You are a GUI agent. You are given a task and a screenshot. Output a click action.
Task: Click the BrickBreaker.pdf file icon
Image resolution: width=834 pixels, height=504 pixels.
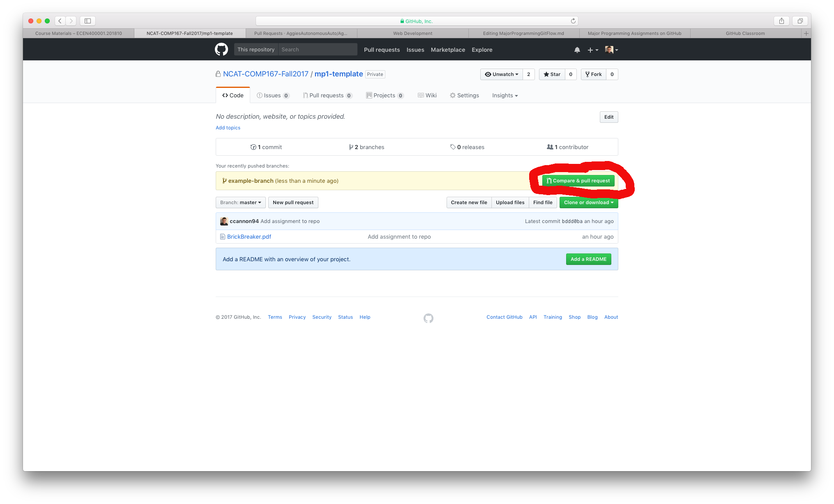click(223, 237)
